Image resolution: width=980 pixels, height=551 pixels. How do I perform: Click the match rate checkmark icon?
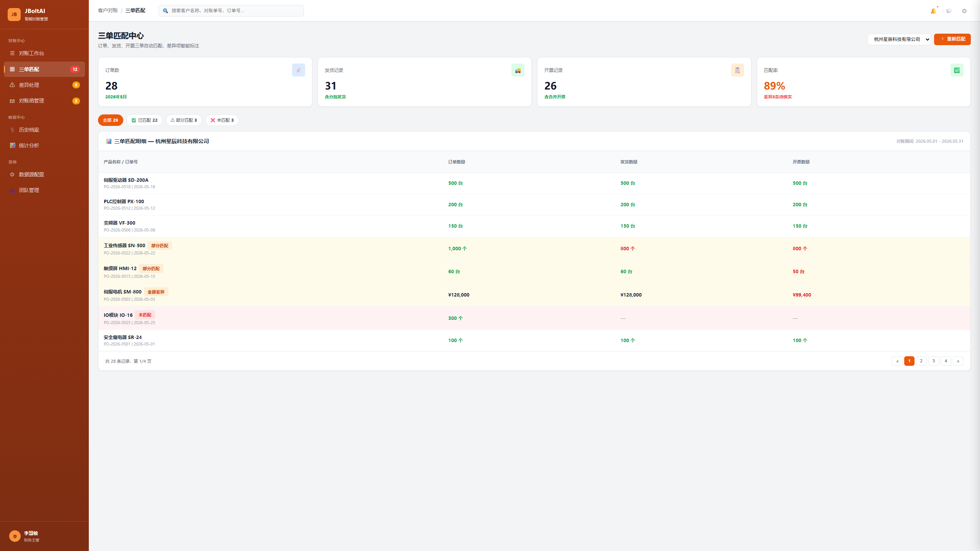pyautogui.click(x=957, y=70)
